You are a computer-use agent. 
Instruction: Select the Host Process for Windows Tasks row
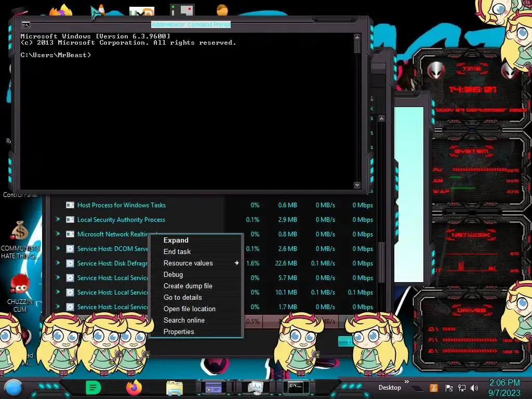pyautogui.click(x=215, y=205)
